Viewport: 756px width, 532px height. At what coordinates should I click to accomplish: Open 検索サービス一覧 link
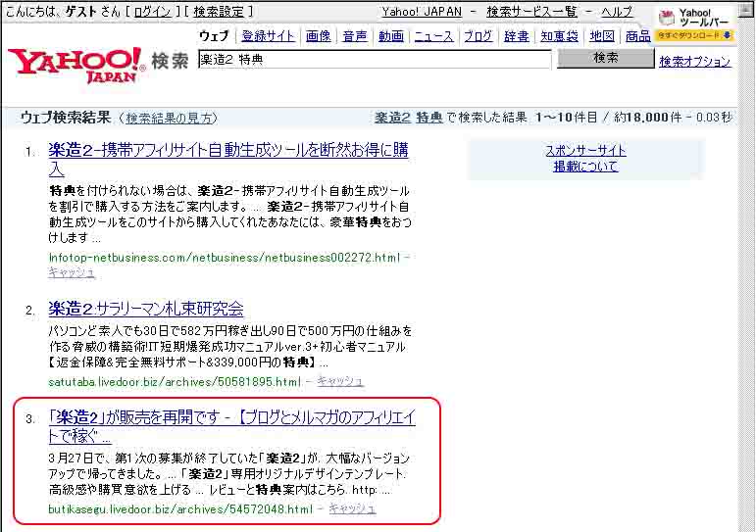(x=531, y=12)
